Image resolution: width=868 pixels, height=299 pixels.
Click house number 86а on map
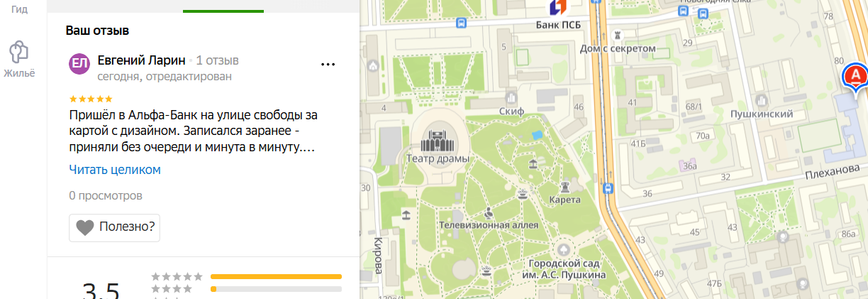coord(847,234)
